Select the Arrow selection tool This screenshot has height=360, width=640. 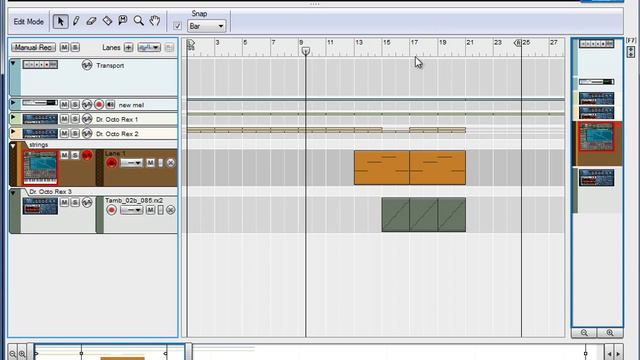[x=60, y=21]
